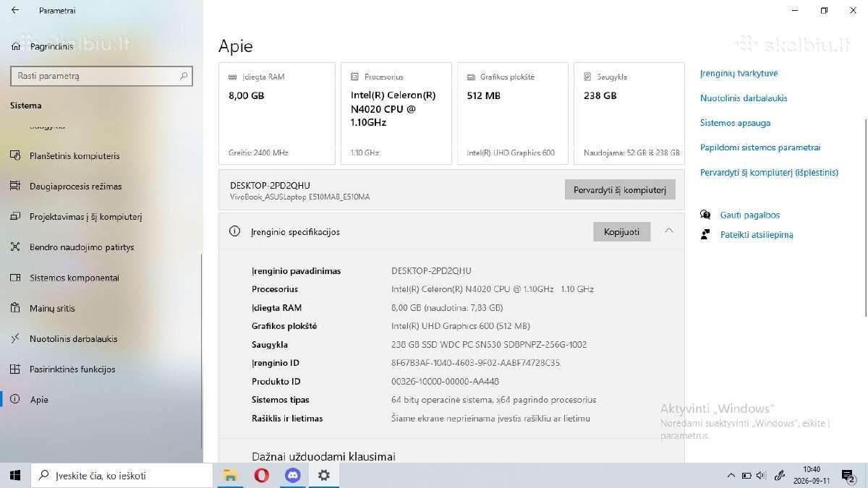The width and height of the screenshot is (868, 488).
Task: Click the Settings gear on taskbar
Action: point(323,475)
